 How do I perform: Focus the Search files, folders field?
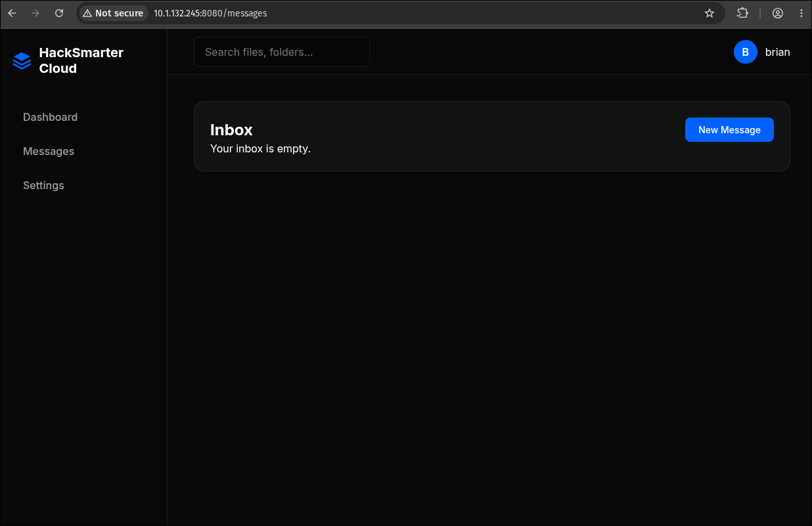coord(282,52)
